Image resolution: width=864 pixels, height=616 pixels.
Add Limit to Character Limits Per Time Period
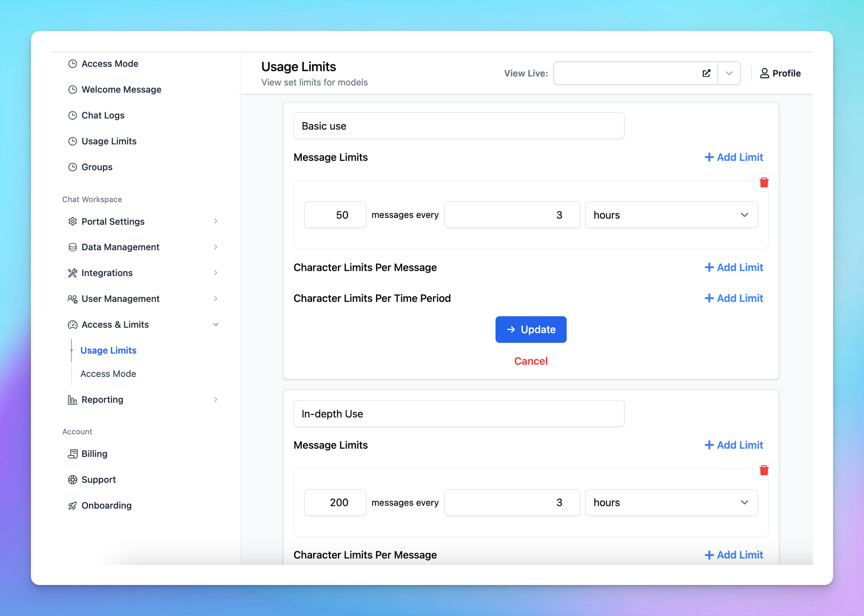point(734,299)
